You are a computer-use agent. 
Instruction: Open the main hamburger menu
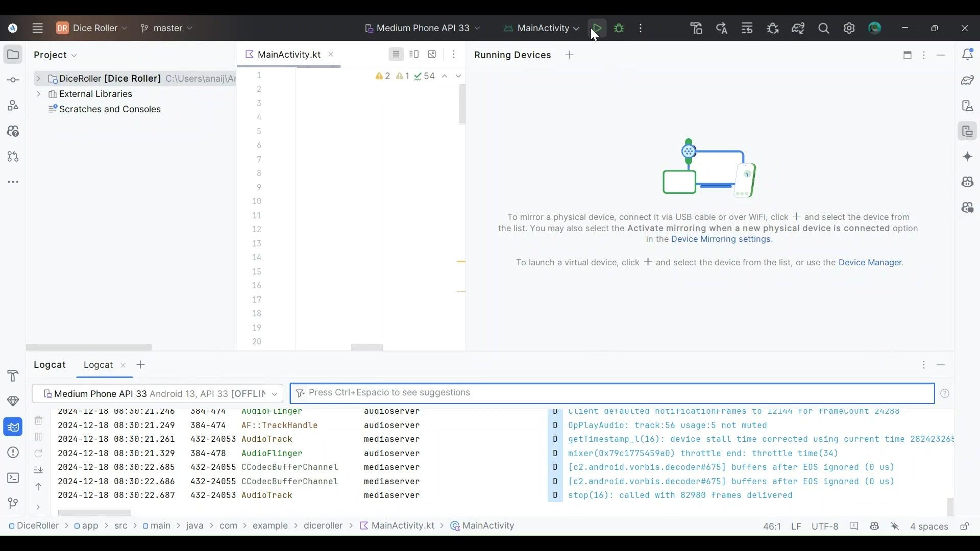coord(37,28)
